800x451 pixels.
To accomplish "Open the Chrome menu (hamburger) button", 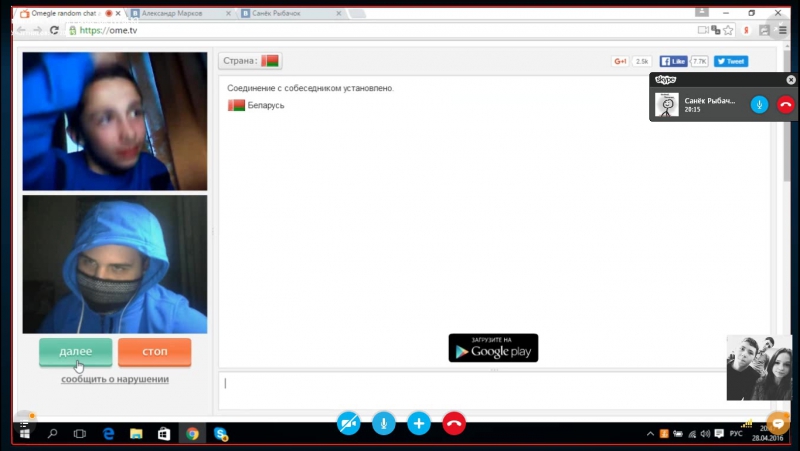I will click(783, 30).
